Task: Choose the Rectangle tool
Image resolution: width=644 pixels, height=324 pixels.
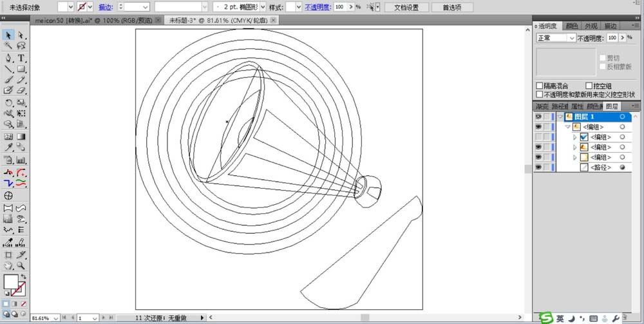Action: click(x=21, y=69)
